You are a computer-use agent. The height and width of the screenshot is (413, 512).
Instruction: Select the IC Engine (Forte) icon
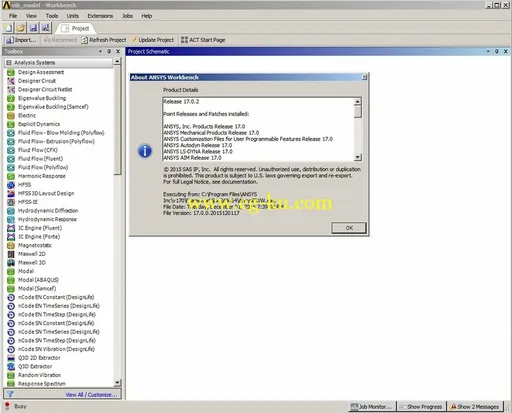11,237
